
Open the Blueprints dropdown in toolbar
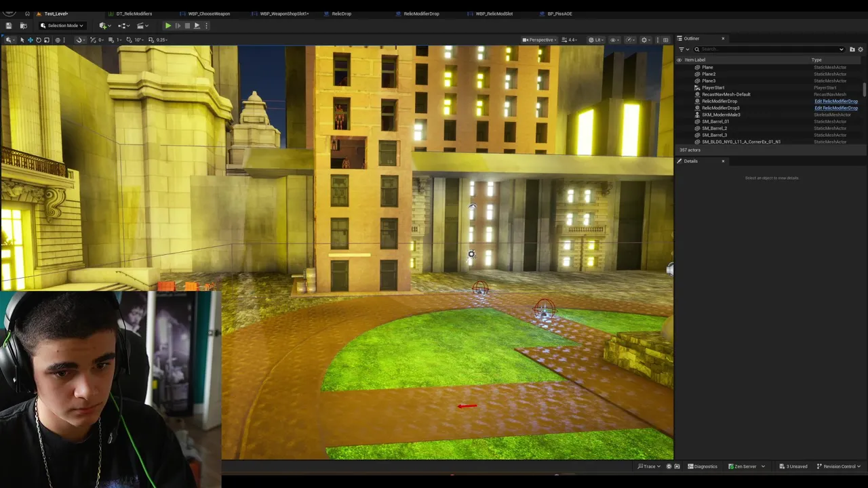coord(124,26)
